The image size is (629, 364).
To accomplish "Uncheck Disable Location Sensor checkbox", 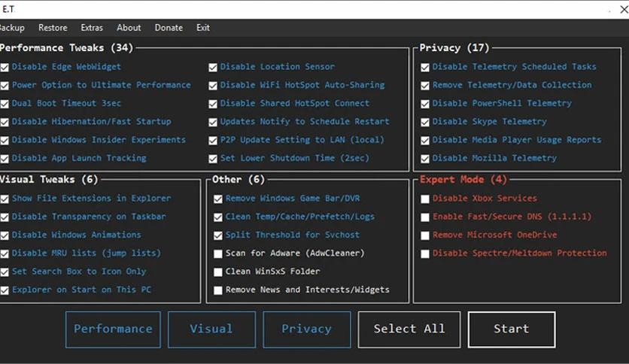I will tap(214, 67).
